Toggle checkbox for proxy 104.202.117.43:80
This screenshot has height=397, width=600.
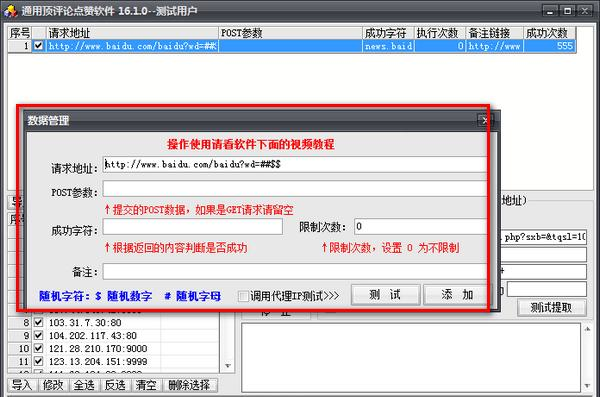[38, 335]
